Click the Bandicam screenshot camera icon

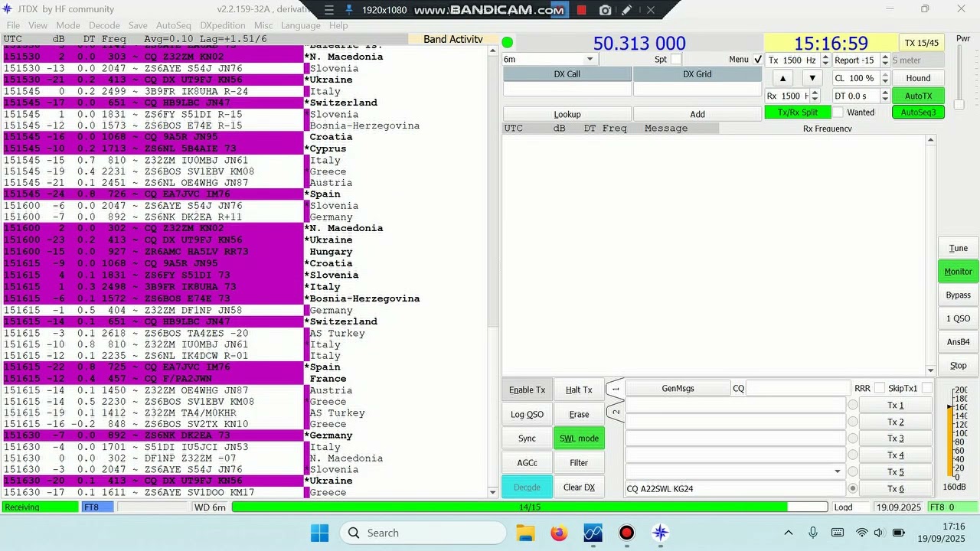coord(605,10)
